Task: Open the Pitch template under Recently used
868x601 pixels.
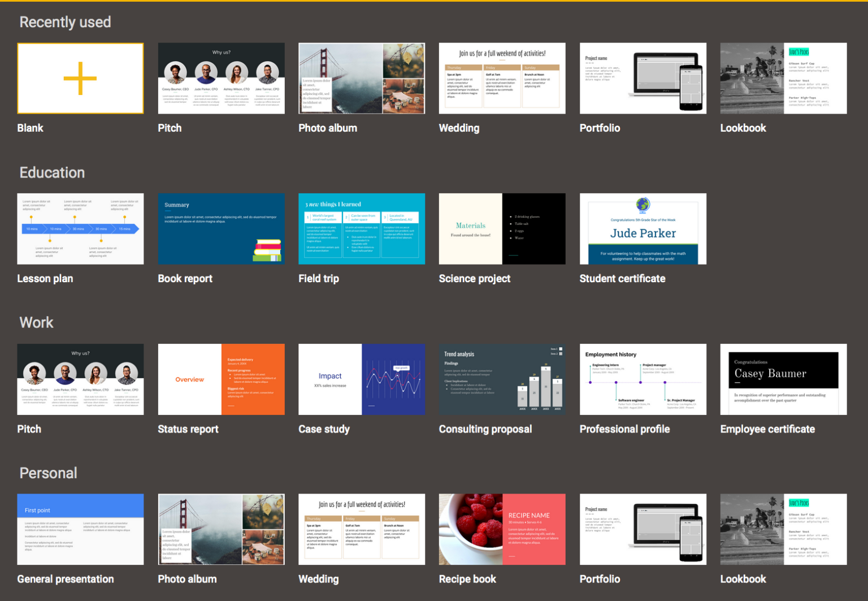Action: (221, 78)
